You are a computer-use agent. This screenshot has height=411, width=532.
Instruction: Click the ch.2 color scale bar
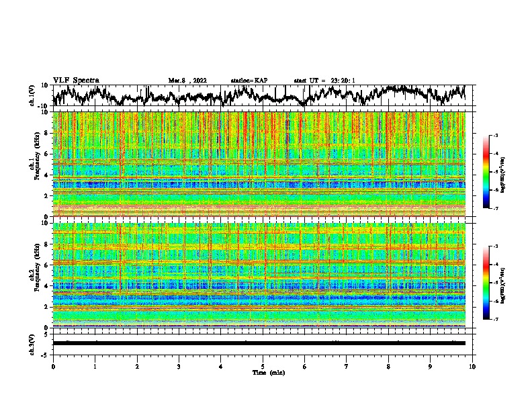click(x=486, y=283)
